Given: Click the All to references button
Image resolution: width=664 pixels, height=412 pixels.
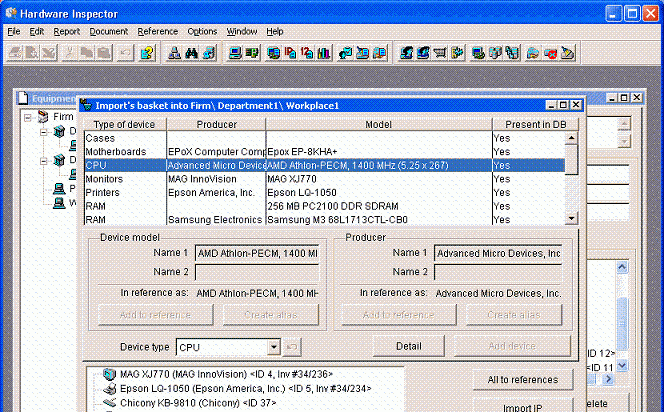Looking at the screenshot, I should pyautogui.click(x=523, y=380).
